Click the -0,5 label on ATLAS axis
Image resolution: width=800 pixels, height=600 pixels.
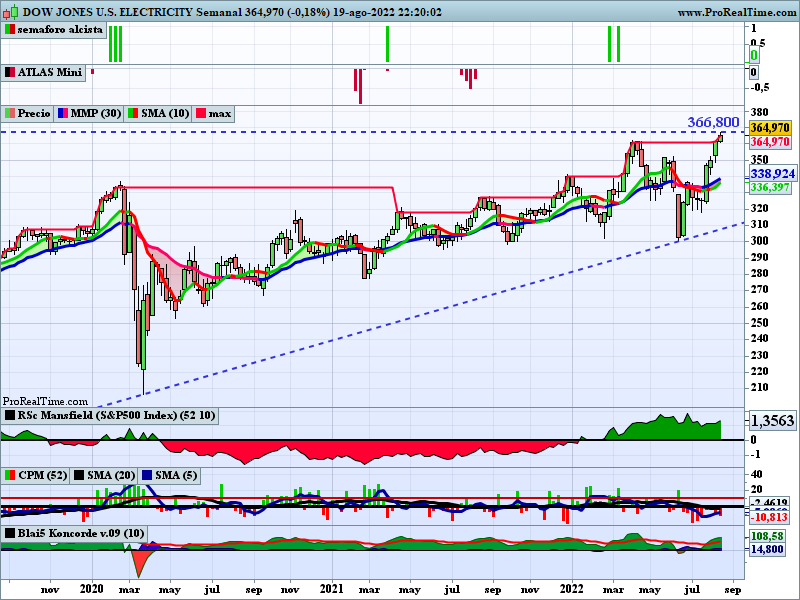761,88
